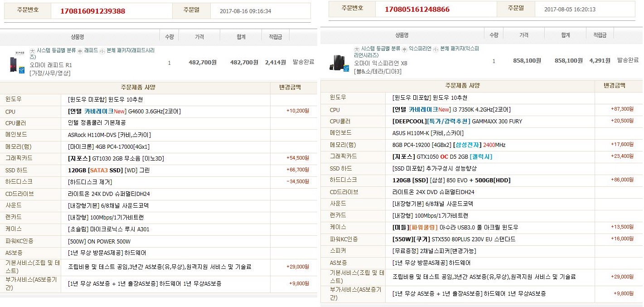The image size is (644, 307).
Task: Open the 오마이 익스피리언 X8 product name
Action: pos(381,63)
